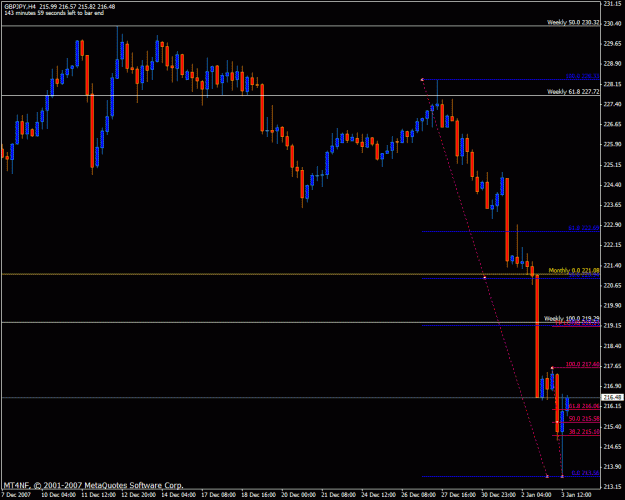Click the GBPJPY,H4 symbol header text

point(20,7)
